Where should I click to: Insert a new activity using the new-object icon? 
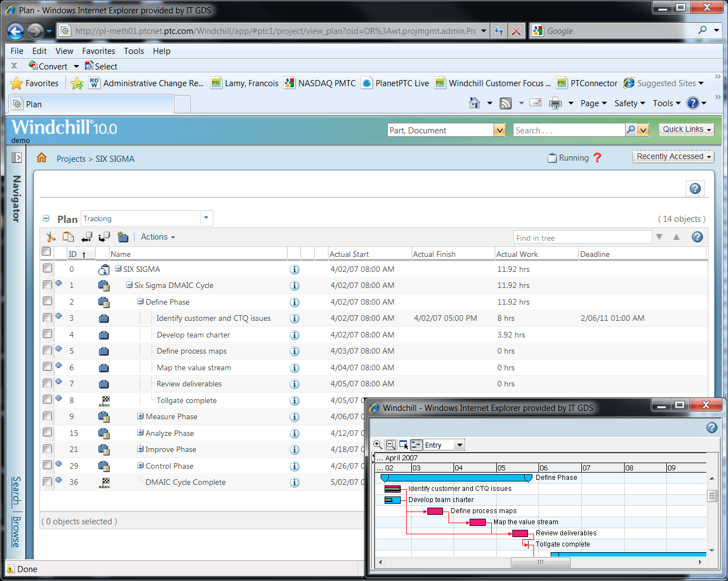(123, 237)
